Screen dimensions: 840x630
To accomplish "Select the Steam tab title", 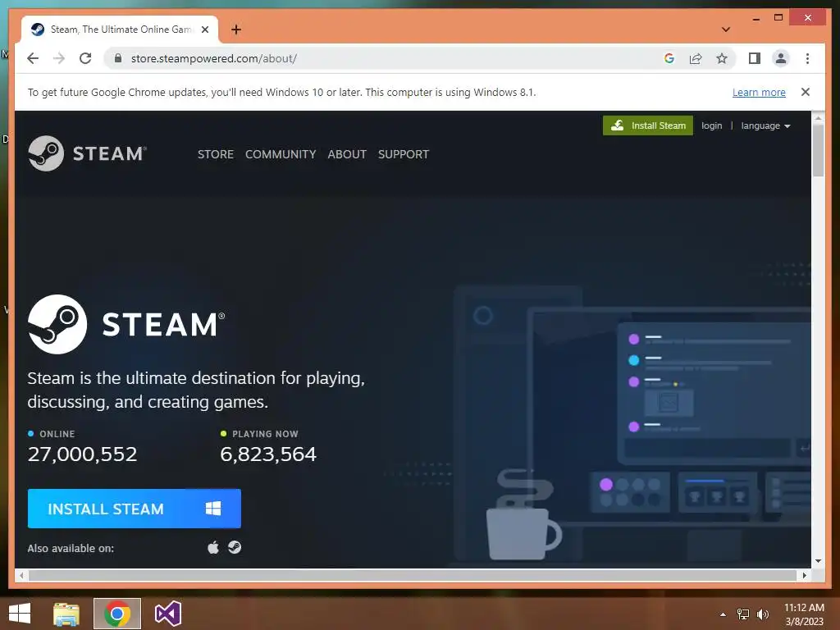I will coord(121,30).
